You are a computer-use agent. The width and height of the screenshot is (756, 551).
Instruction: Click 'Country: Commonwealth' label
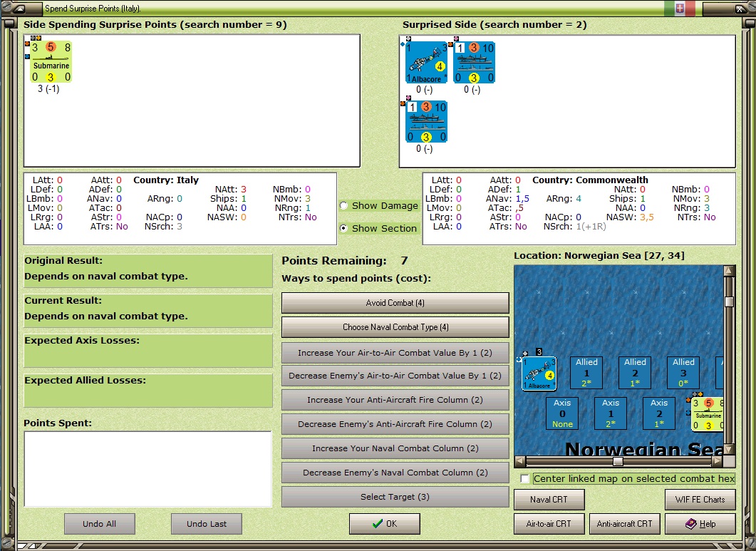point(590,180)
